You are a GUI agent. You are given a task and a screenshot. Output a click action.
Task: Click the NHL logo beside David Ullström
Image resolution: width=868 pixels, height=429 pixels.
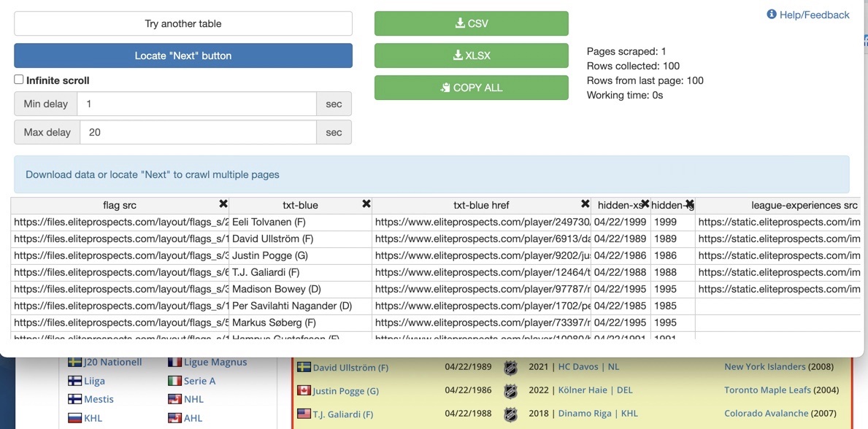pyautogui.click(x=510, y=368)
